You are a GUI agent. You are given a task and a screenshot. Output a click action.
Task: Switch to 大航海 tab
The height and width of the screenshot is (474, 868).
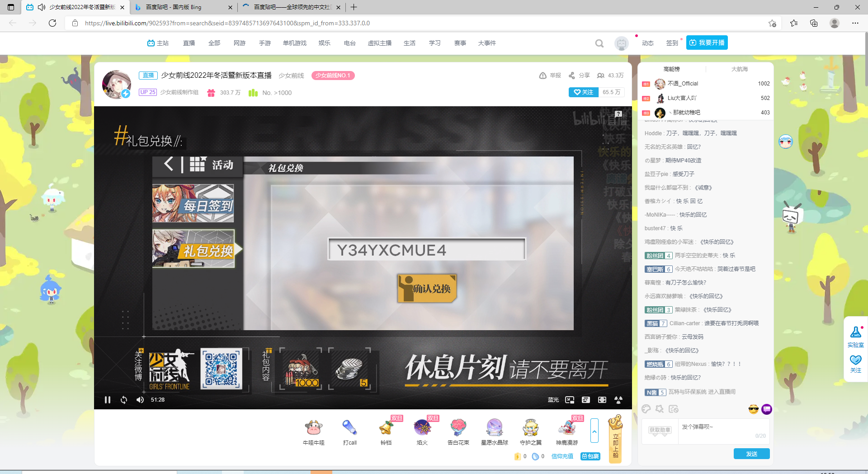point(740,69)
